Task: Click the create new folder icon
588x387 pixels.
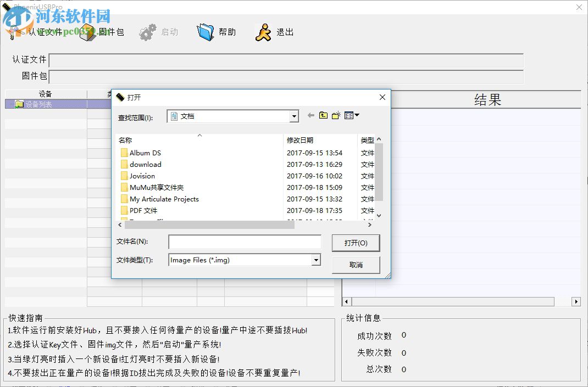Action: tap(336, 115)
